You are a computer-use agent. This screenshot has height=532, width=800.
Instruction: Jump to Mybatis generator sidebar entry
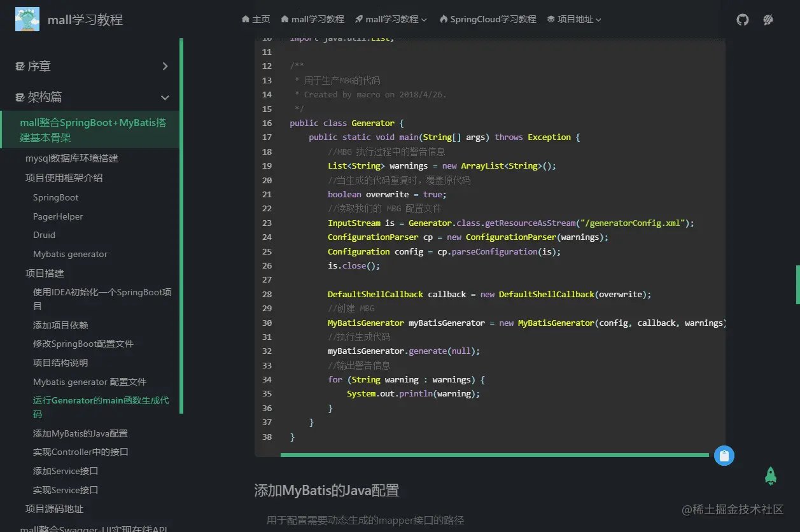70,255
